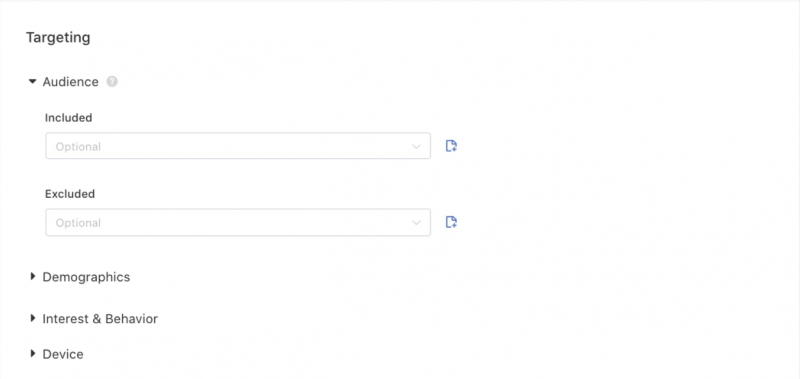Collapse the Audience section triangle

click(x=33, y=82)
